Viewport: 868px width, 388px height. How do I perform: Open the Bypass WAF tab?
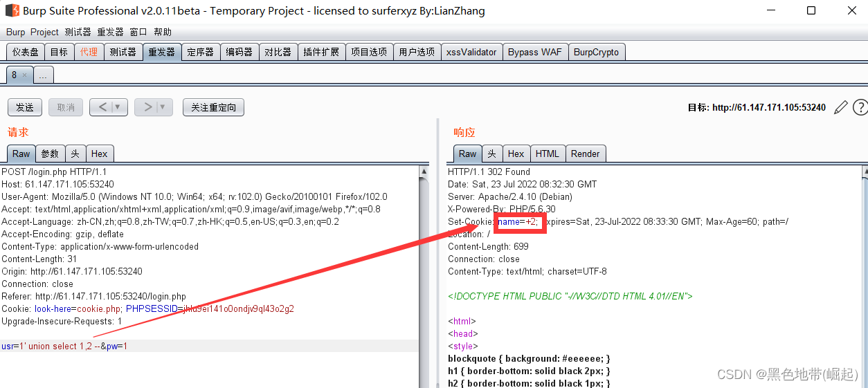[535, 52]
